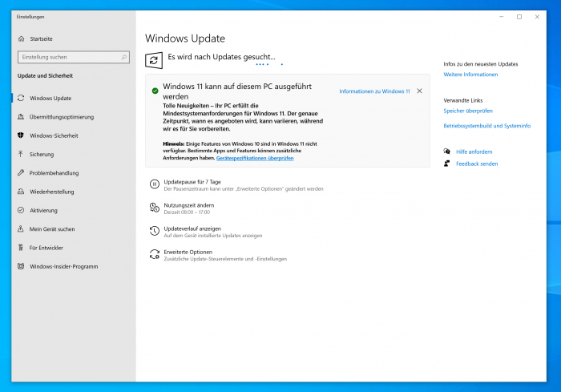Open Wiederherstellung section
This screenshot has width=561, height=392.
click(x=52, y=192)
